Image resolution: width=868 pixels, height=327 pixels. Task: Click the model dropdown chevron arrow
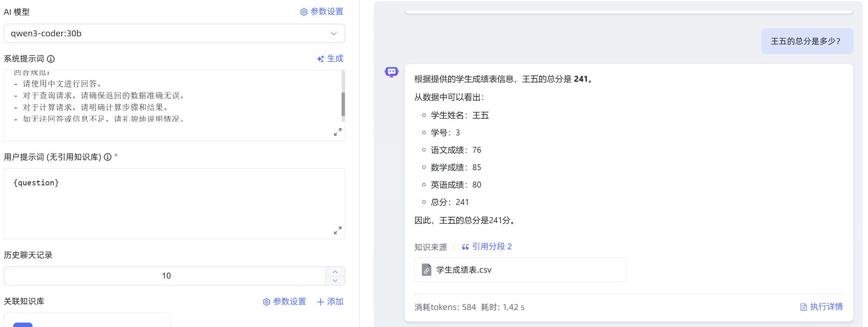333,34
